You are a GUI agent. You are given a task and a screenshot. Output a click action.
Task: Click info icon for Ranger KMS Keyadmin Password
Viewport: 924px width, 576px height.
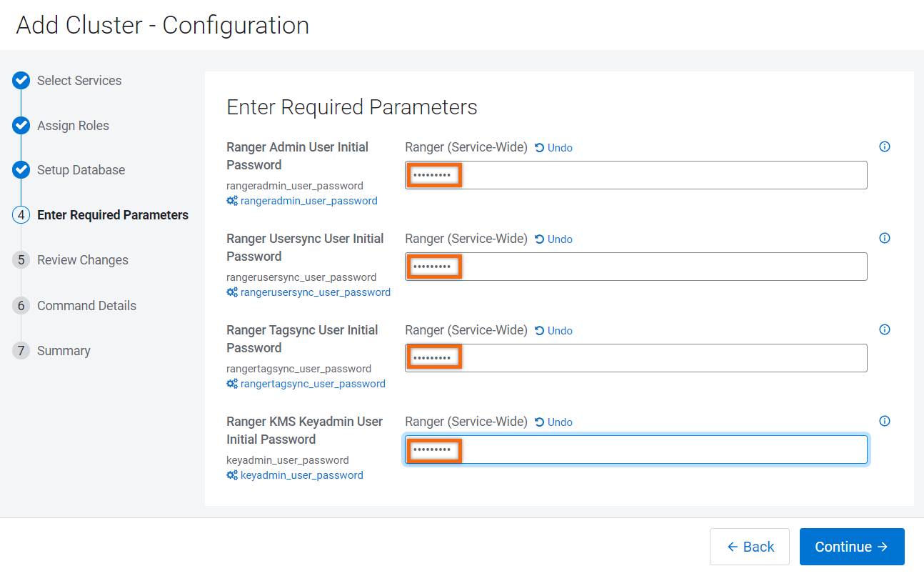pyautogui.click(x=885, y=421)
